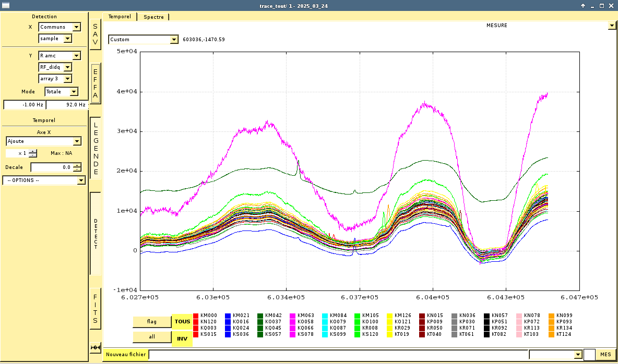This screenshot has width=618, height=364.
Task: Toggle the TOUS selection button
Action: 182,322
